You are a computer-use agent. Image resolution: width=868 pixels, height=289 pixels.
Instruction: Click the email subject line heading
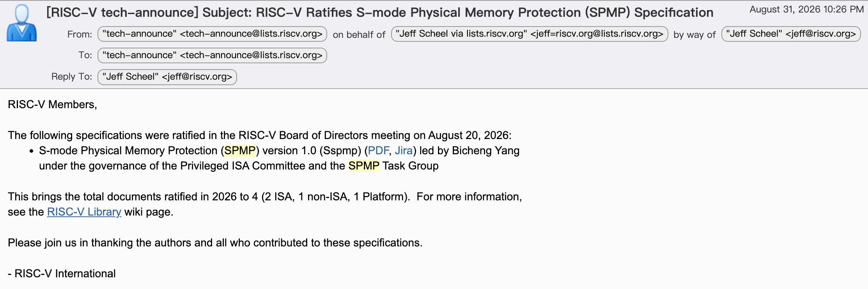coord(380,12)
